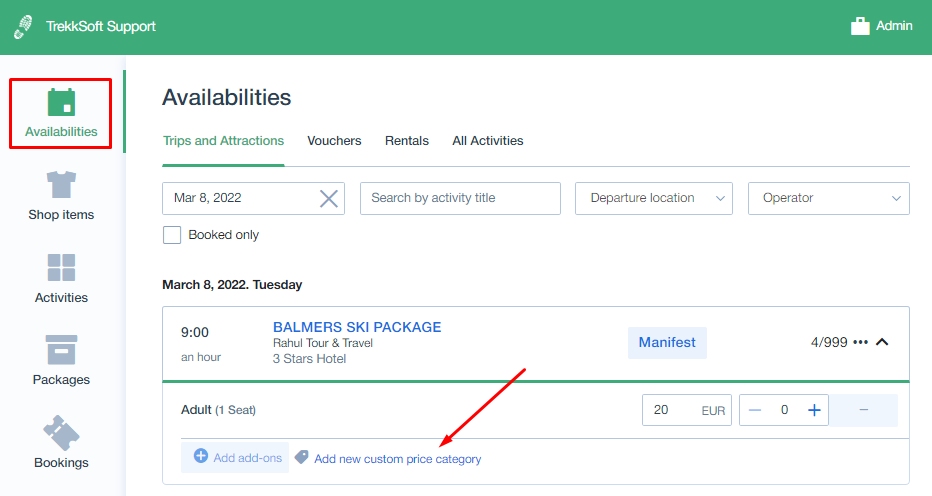Open the Manifest button
932x496 pixels.
pos(667,343)
